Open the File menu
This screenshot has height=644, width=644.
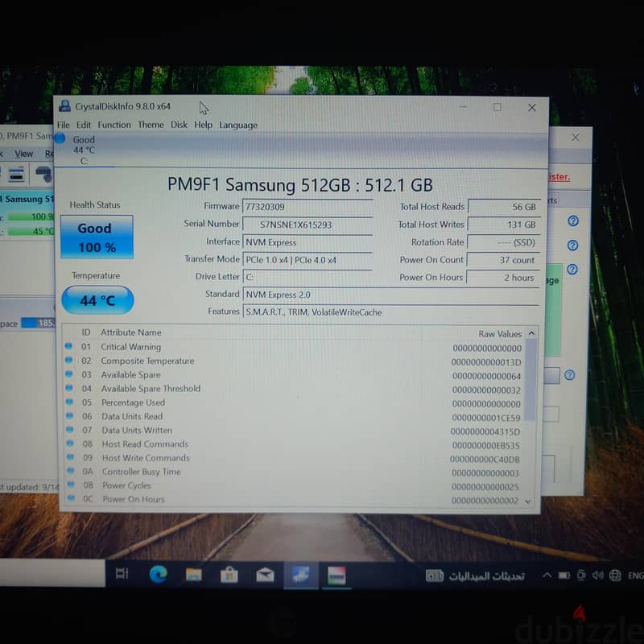64,125
